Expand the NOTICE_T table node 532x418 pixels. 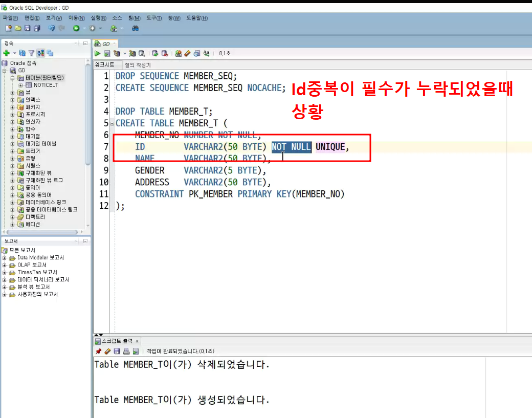[20, 85]
